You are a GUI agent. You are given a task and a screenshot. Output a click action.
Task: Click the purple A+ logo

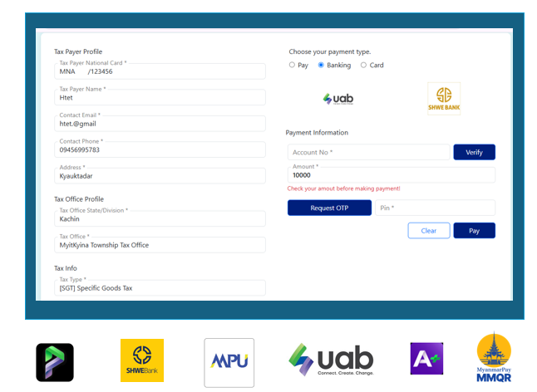tap(426, 359)
